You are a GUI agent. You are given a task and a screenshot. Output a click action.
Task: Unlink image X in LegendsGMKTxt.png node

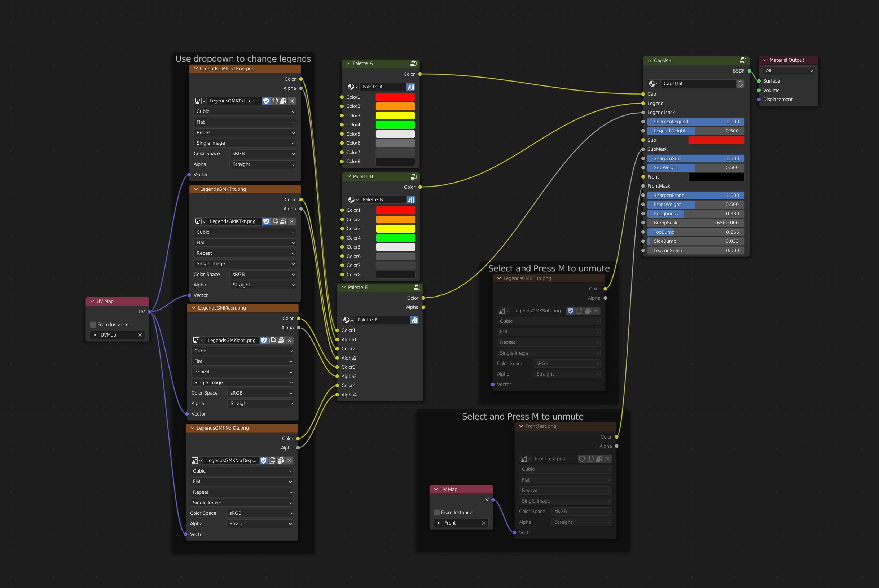click(x=292, y=221)
